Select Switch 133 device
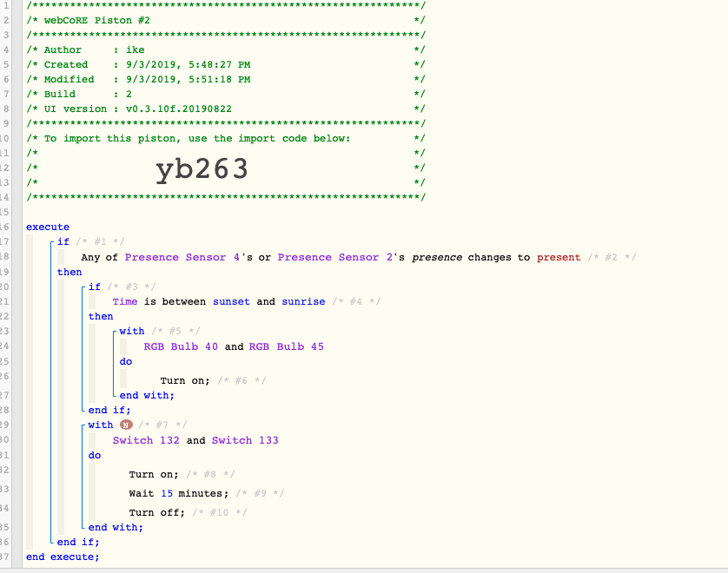 click(245, 440)
